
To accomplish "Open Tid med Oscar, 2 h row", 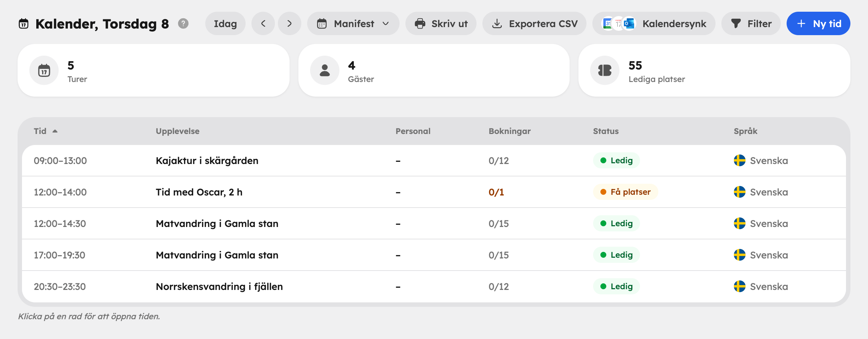I will [x=434, y=192].
